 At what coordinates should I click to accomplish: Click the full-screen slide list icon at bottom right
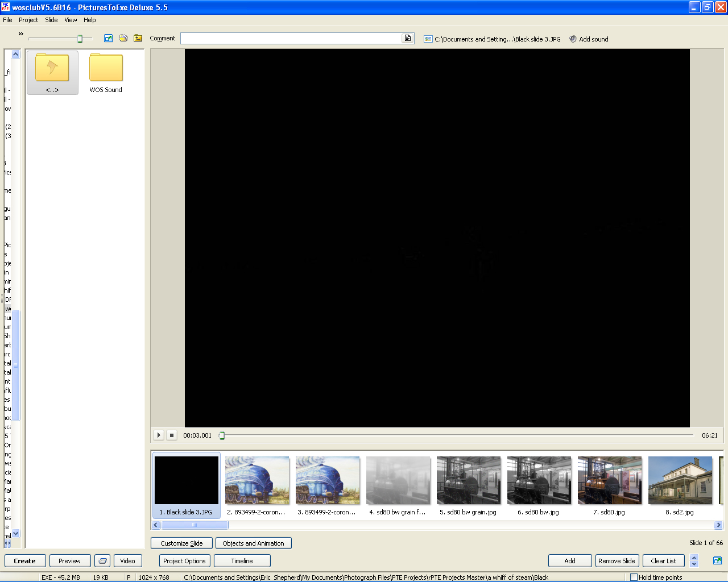[x=717, y=561]
